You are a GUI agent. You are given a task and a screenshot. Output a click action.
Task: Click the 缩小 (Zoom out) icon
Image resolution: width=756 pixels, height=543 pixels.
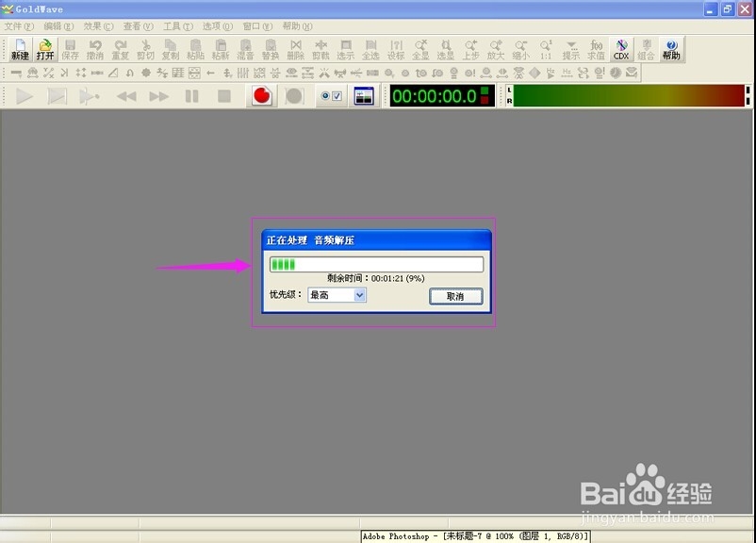click(x=521, y=50)
